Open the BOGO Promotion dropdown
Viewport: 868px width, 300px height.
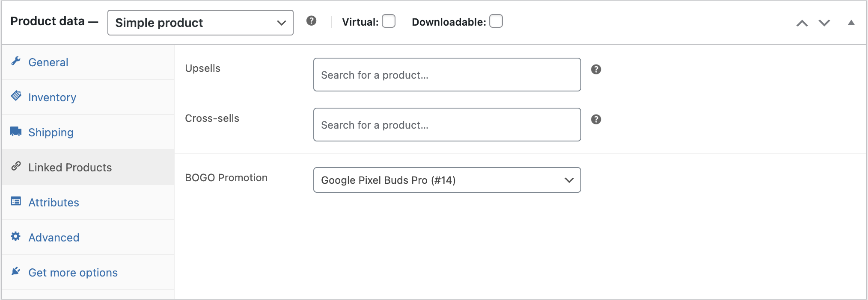447,180
